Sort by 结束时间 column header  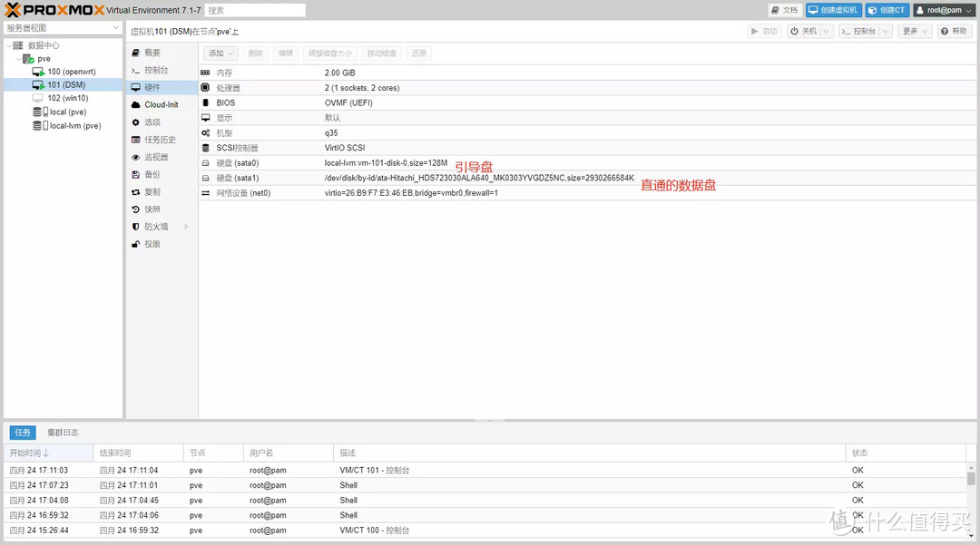click(139, 453)
